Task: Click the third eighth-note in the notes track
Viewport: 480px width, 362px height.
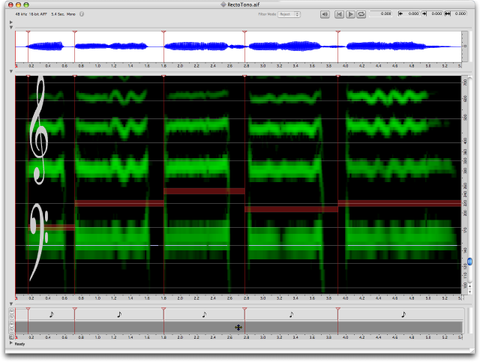Action: (x=204, y=314)
